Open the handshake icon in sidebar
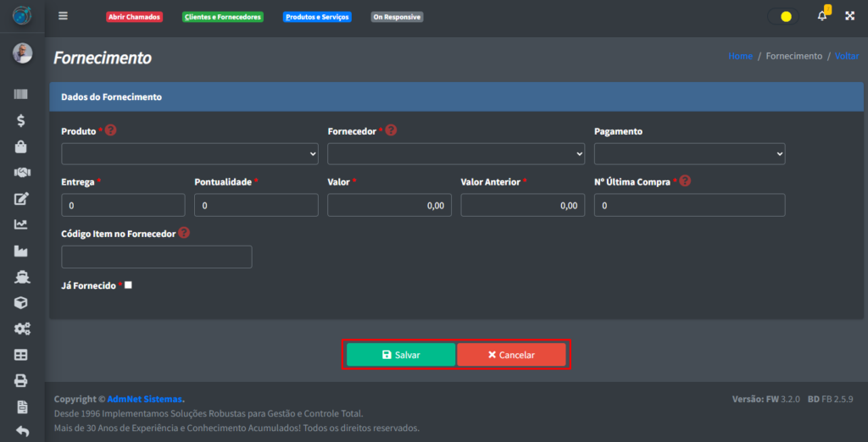This screenshot has height=442, width=868. coord(21,172)
